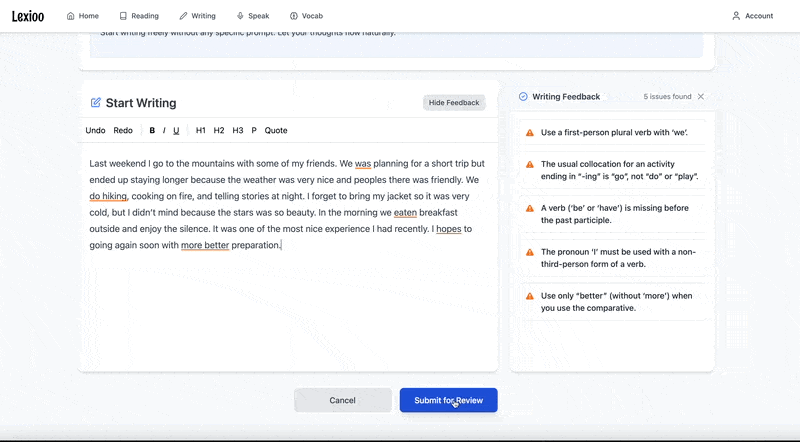The image size is (800, 442).
Task: Click the underlined word 'hopes'
Action: pos(448,229)
